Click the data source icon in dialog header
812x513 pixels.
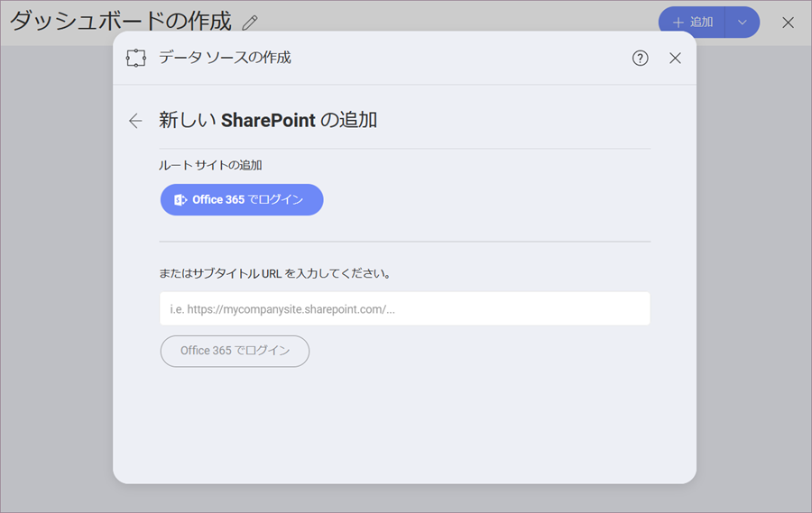click(x=136, y=58)
